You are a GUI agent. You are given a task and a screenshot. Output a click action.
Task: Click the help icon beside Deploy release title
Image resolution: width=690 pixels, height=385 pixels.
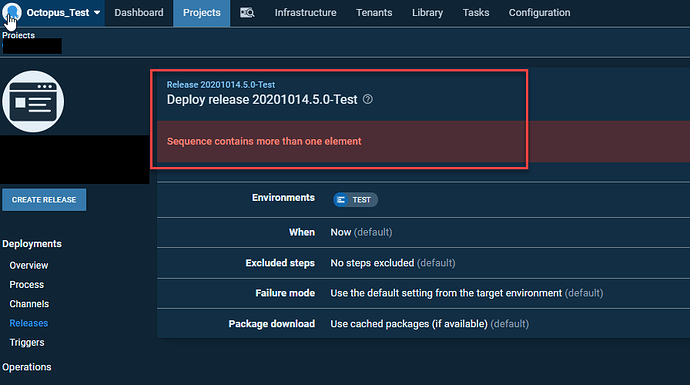tap(367, 99)
